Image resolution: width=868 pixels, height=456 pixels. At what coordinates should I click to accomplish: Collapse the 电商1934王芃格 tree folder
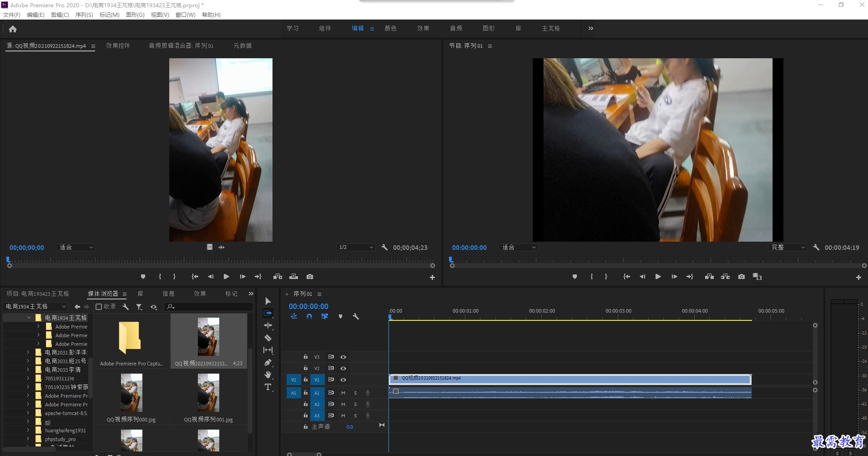[x=29, y=318]
